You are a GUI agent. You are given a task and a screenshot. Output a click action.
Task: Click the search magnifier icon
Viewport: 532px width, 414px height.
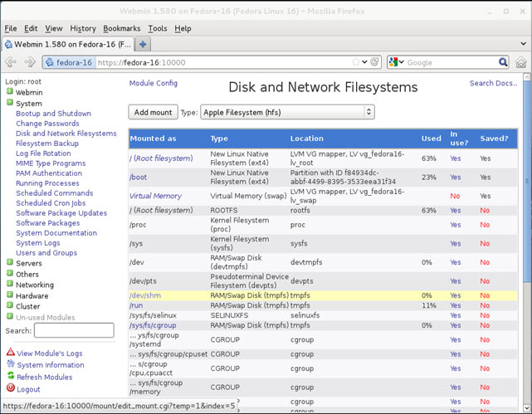click(x=503, y=62)
